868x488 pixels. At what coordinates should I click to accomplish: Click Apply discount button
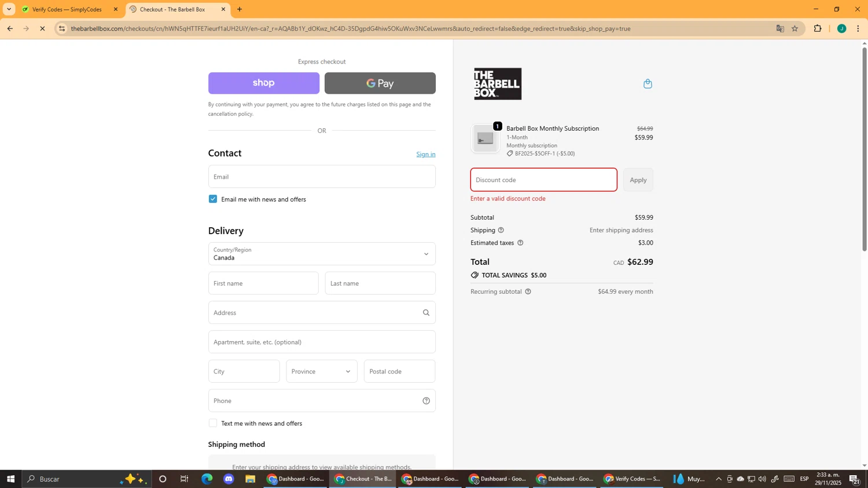point(638,180)
